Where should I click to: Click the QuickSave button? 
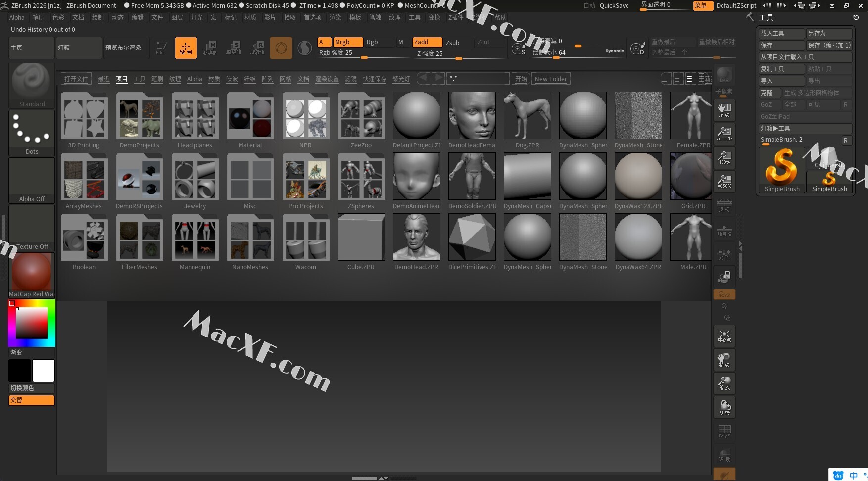[614, 5]
